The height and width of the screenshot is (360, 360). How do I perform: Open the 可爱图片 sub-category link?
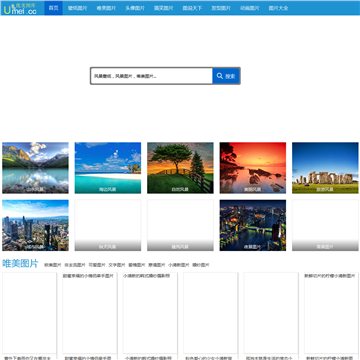coord(97,265)
